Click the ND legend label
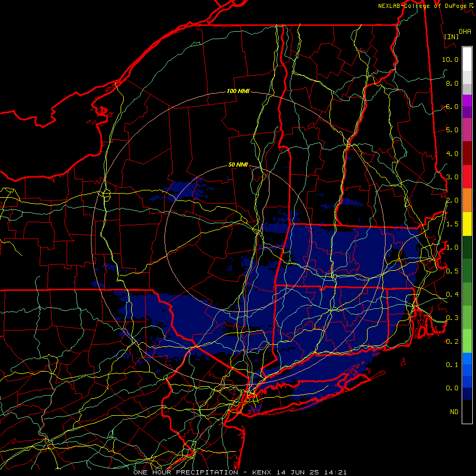Image resolution: width=476 pixels, height=476 pixels. 454,411
